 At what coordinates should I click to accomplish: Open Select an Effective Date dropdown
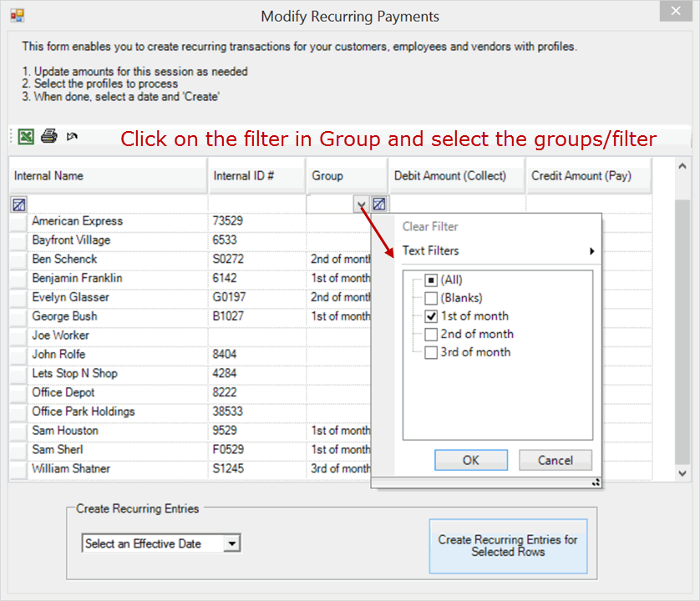click(x=232, y=544)
